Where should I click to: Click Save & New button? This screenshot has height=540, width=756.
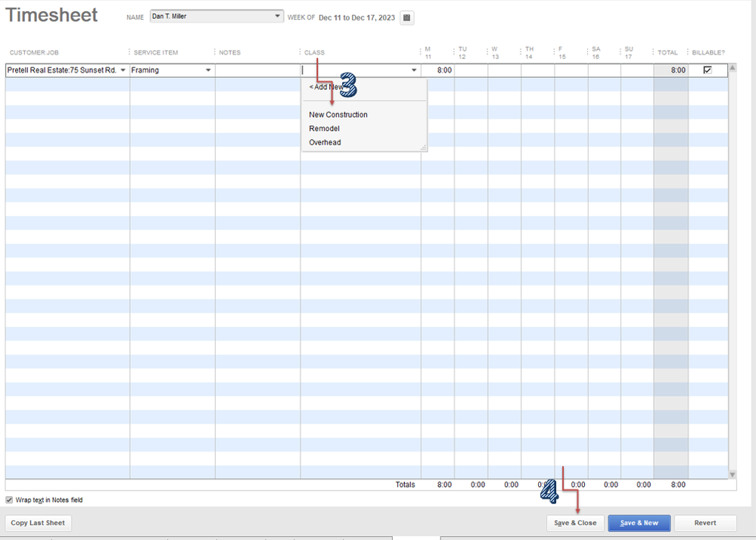(639, 523)
